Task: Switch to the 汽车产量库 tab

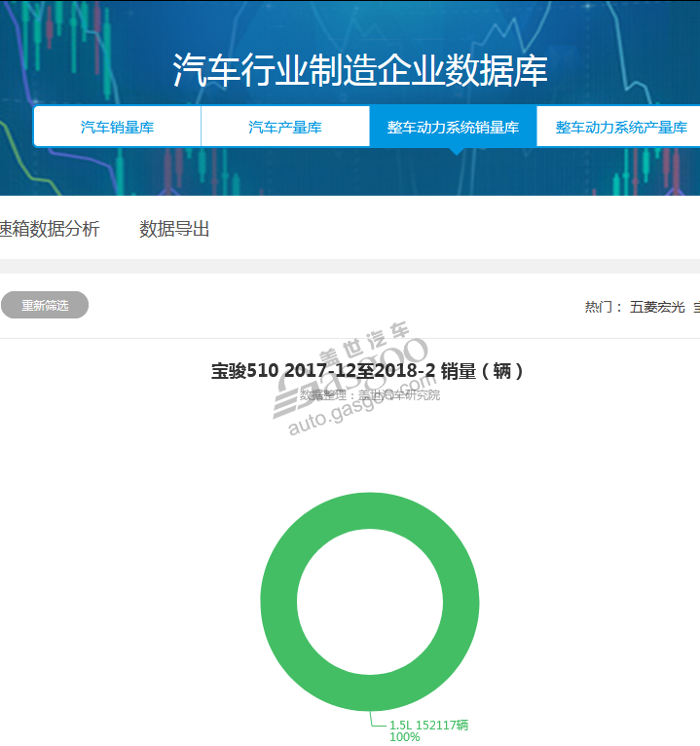Action: [x=285, y=127]
